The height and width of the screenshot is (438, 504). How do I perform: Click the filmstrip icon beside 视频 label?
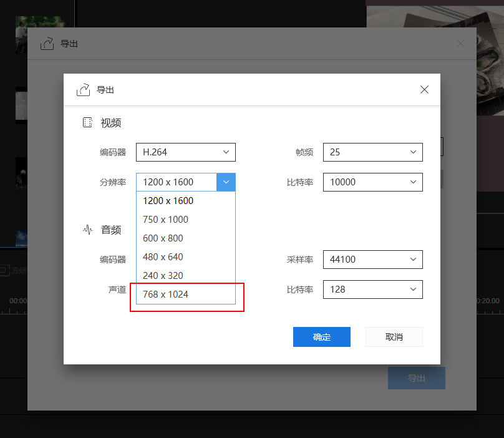[88, 122]
